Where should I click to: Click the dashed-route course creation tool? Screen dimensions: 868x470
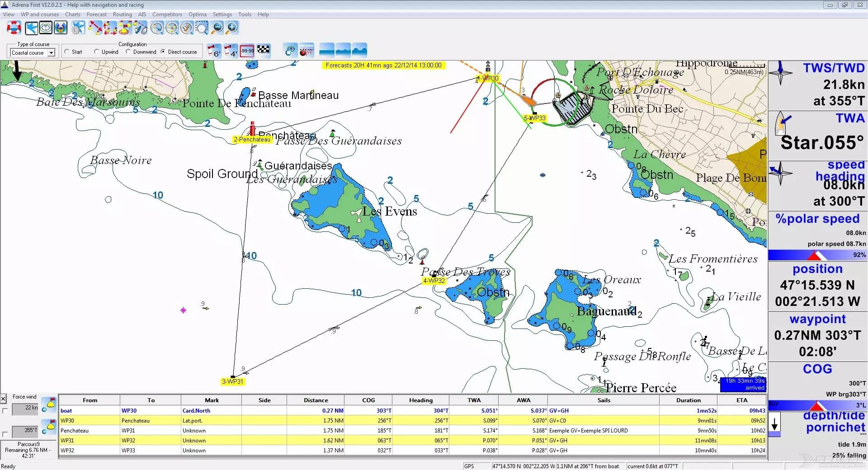110,28
